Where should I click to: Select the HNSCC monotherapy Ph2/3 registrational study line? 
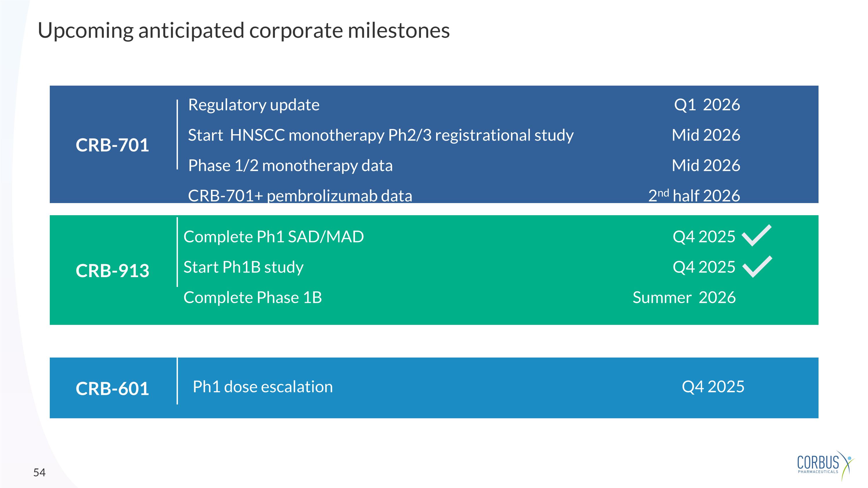380,135
